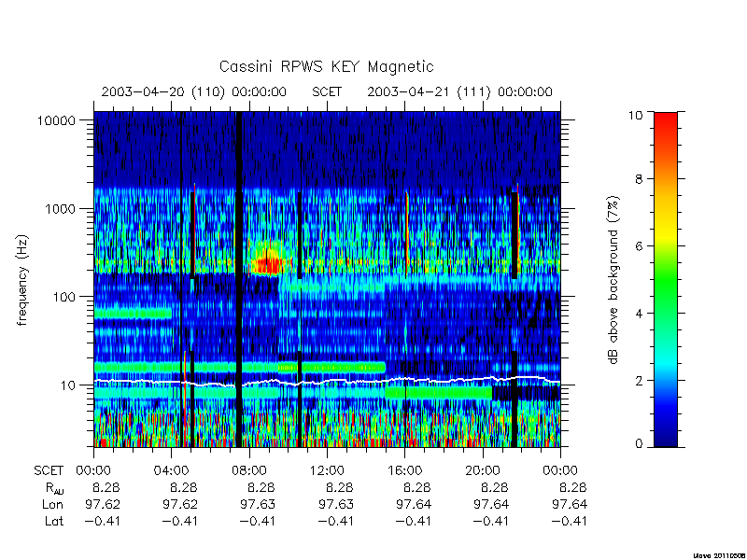Click the wide black data gap near 07:30
The height and width of the screenshot is (560, 747).
coord(239,279)
